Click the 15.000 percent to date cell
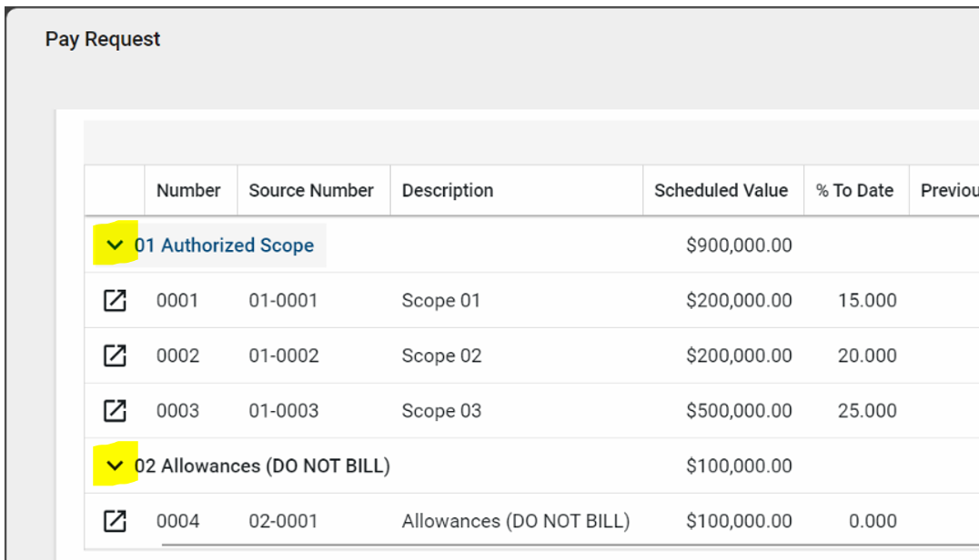Viewport: 979px width, 560px height. (x=866, y=301)
